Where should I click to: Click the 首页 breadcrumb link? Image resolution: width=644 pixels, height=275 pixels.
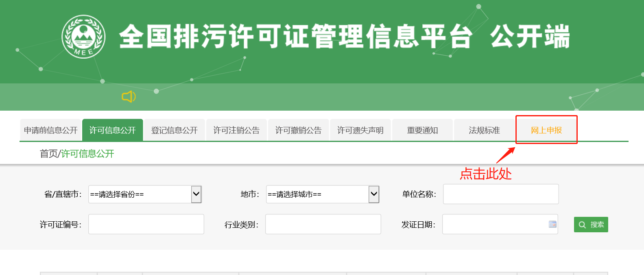point(49,154)
